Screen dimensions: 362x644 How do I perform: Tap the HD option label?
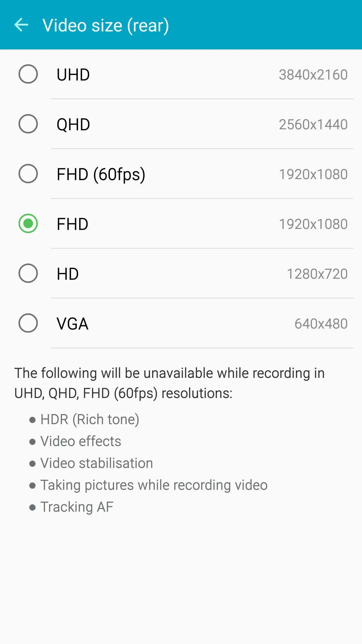[x=68, y=274]
